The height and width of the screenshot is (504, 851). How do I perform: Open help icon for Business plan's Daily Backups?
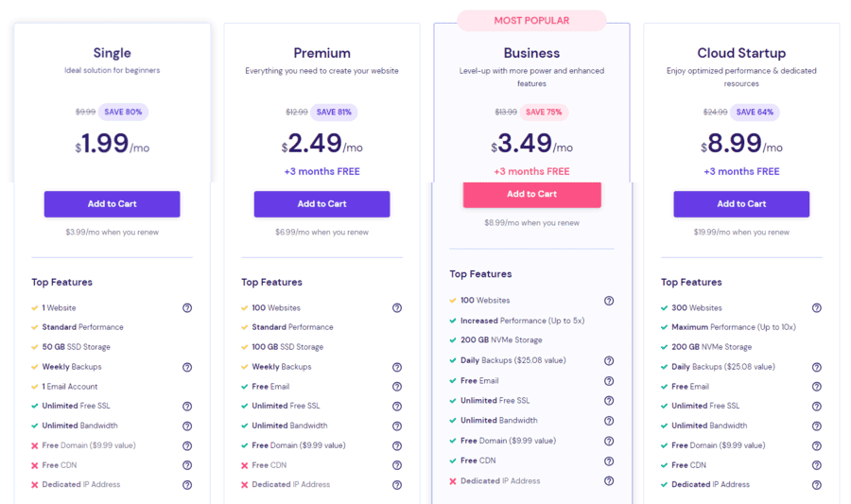tap(609, 361)
